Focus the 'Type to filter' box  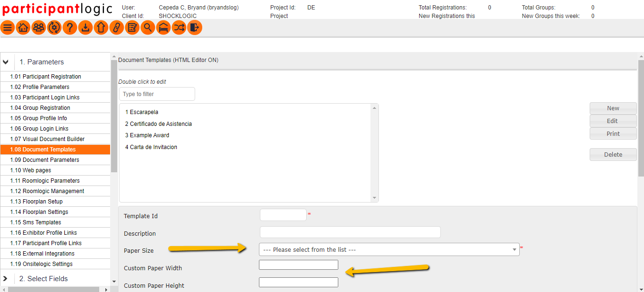pyautogui.click(x=157, y=94)
